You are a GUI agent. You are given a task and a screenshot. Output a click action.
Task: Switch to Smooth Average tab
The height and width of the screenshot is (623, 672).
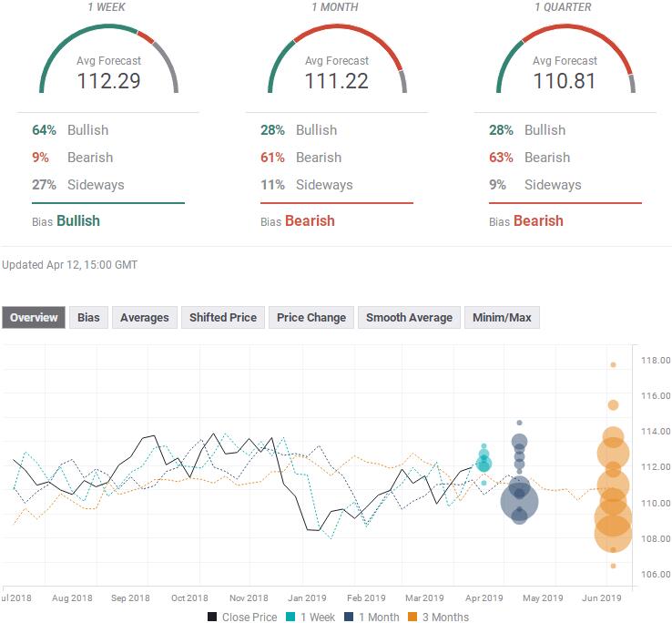click(x=409, y=318)
